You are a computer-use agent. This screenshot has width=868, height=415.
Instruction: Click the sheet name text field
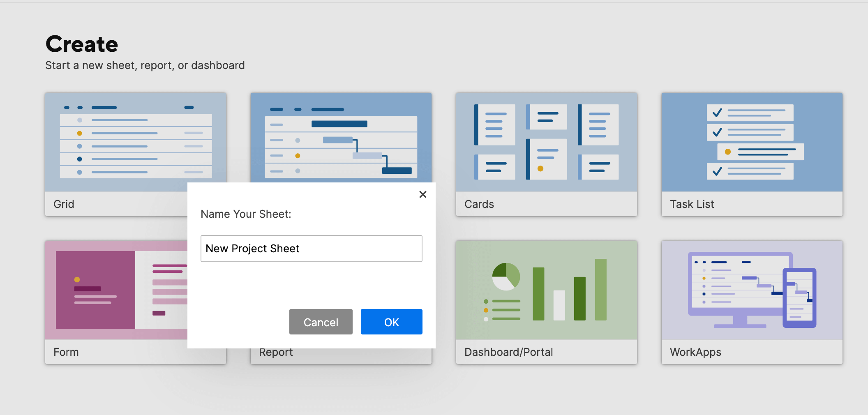311,249
